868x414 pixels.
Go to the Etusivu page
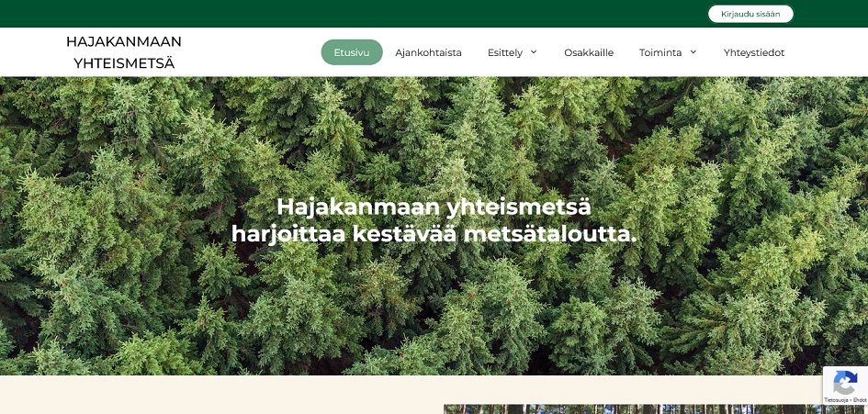tap(352, 52)
